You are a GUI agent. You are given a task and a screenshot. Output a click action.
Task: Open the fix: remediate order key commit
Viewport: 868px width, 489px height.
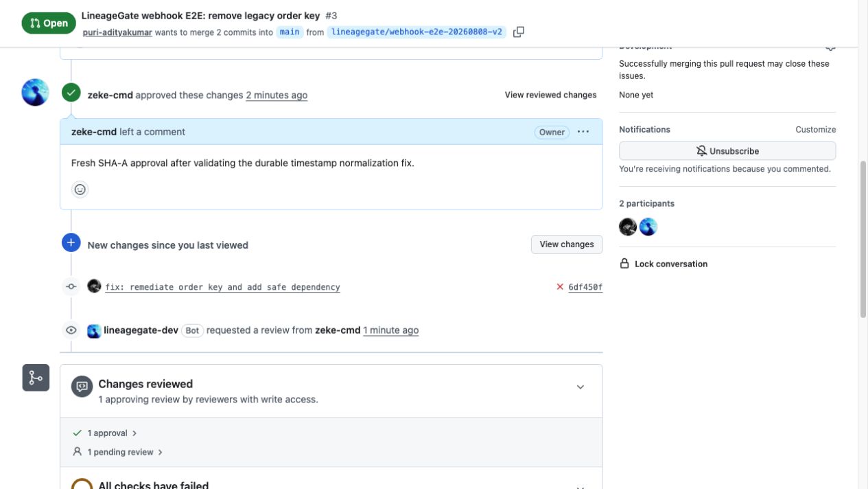coord(222,287)
